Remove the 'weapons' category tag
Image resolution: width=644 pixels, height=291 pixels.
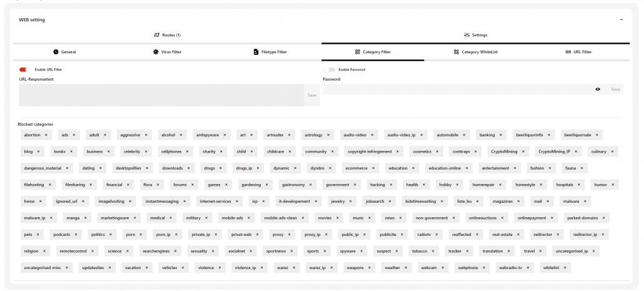tap(368, 268)
